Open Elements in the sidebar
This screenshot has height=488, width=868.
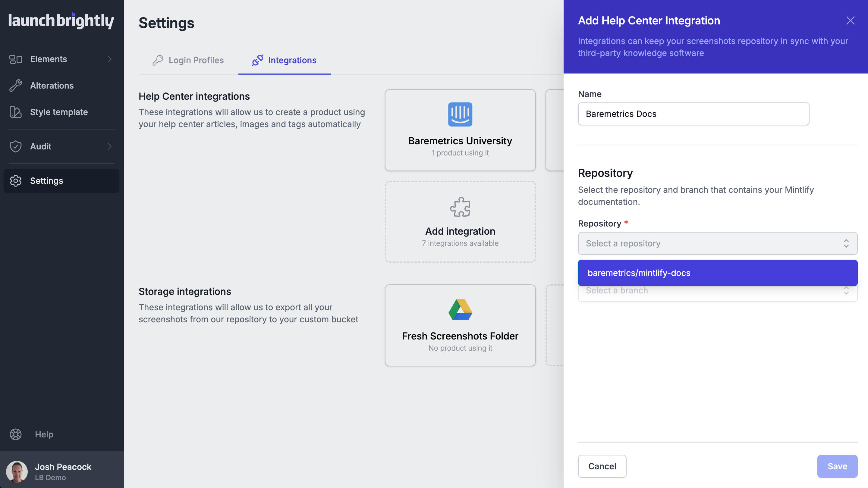pos(61,59)
